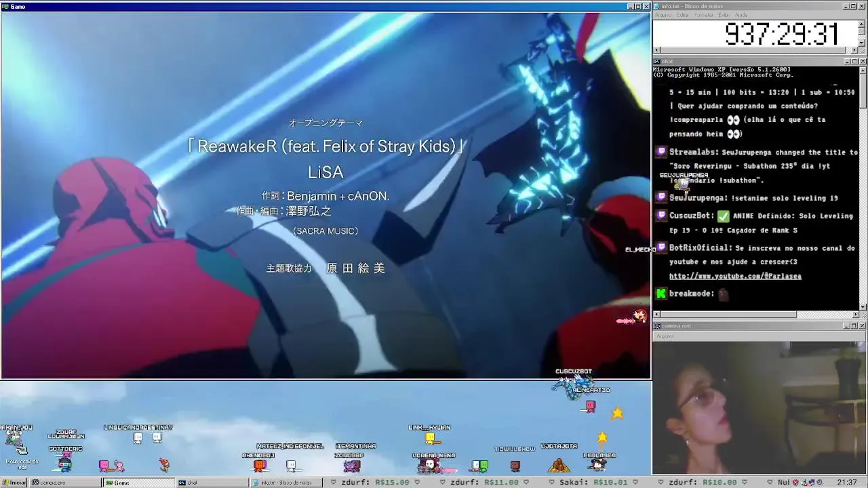Click Streamlabs purple badge icon in chat
Screen dimensions: 868x488
[662, 152]
